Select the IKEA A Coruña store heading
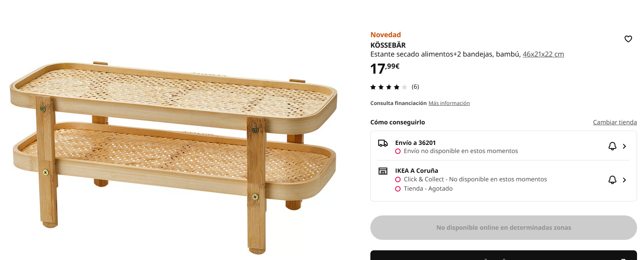The width and height of the screenshot is (644, 260). 416,171
